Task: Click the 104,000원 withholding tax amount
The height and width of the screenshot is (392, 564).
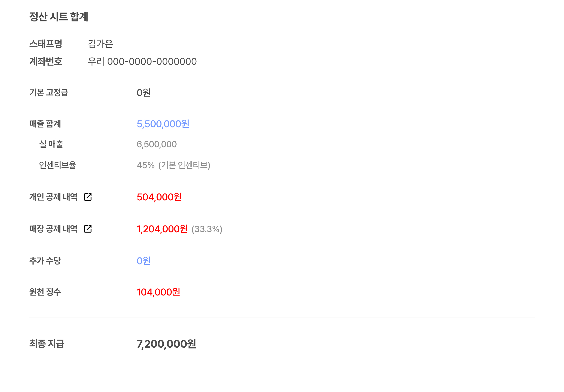Action: pos(158,292)
